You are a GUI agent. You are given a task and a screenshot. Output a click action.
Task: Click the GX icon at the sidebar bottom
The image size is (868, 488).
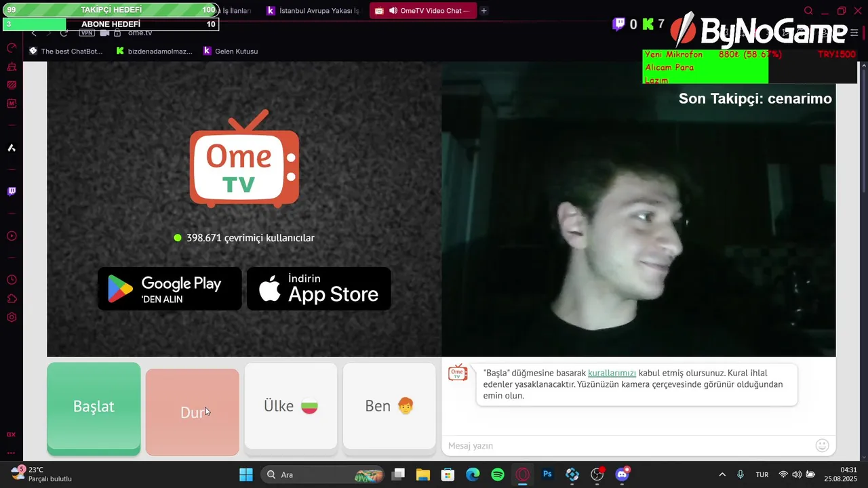[x=12, y=434]
